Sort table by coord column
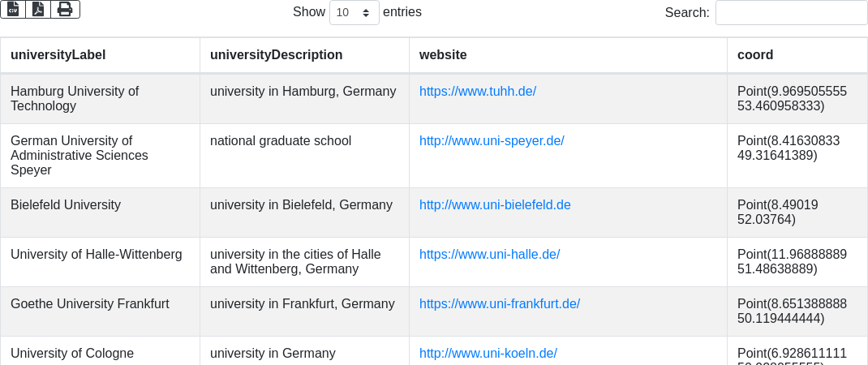Screen dimensions: 868x365 797,55
